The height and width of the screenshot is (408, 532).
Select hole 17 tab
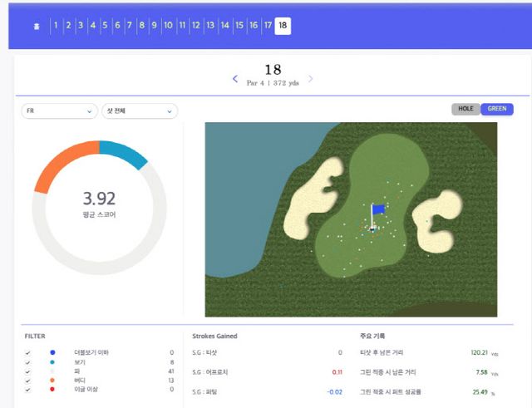tap(268, 26)
